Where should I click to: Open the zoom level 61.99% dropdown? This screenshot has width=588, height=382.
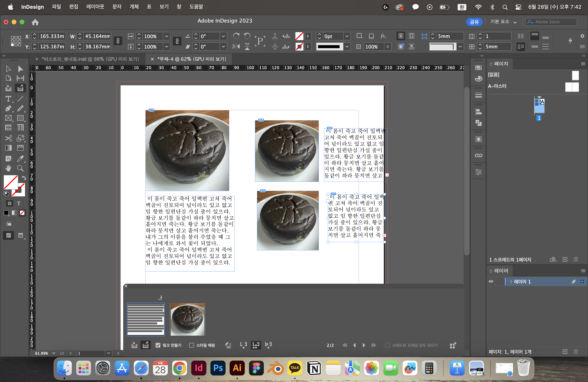click(54, 353)
